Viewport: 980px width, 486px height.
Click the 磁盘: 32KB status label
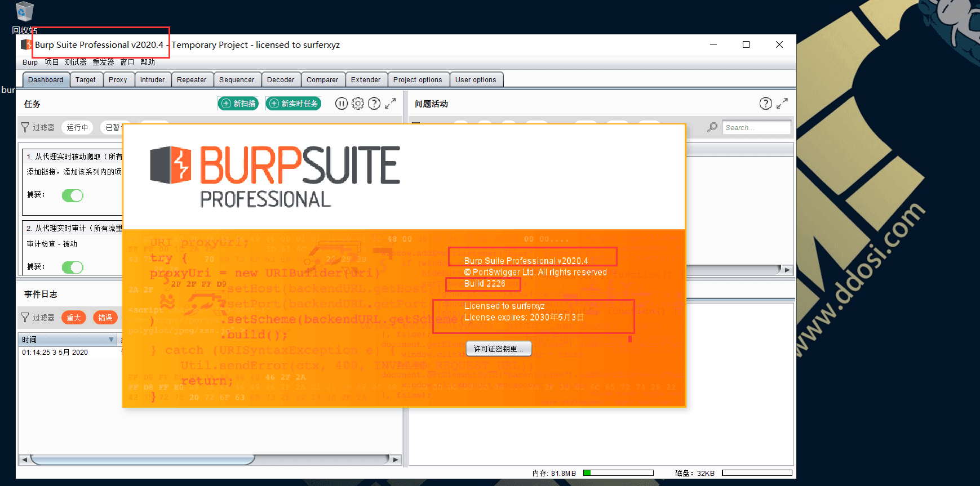click(695, 473)
